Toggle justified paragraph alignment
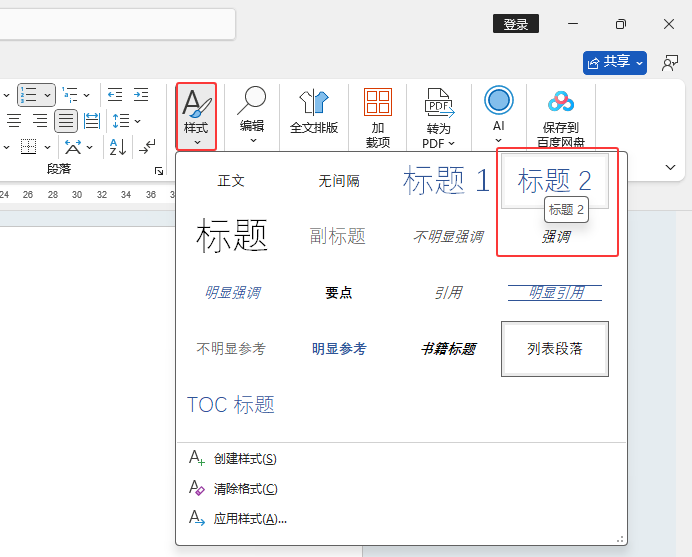Viewport: 692px width, 557px height. [66, 121]
